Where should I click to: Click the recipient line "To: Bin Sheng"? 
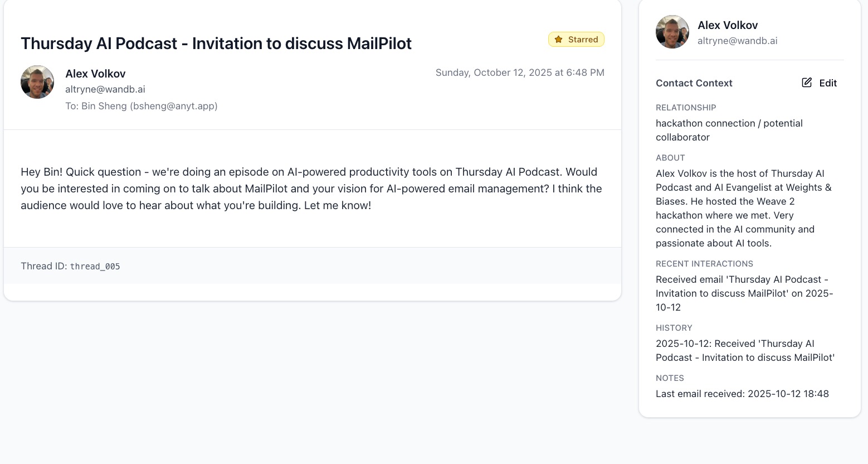pos(141,106)
